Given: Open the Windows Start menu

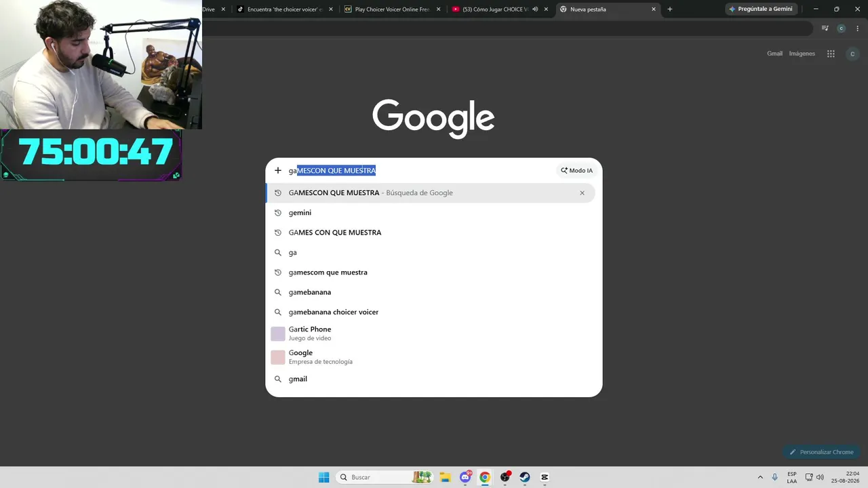Looking at the screenshot, I should click(x=324, y=477).
